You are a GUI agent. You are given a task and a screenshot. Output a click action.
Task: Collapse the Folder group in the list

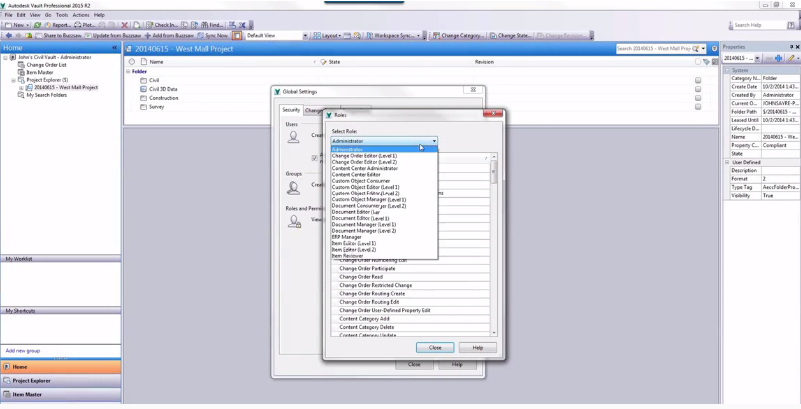pos(128,71)
